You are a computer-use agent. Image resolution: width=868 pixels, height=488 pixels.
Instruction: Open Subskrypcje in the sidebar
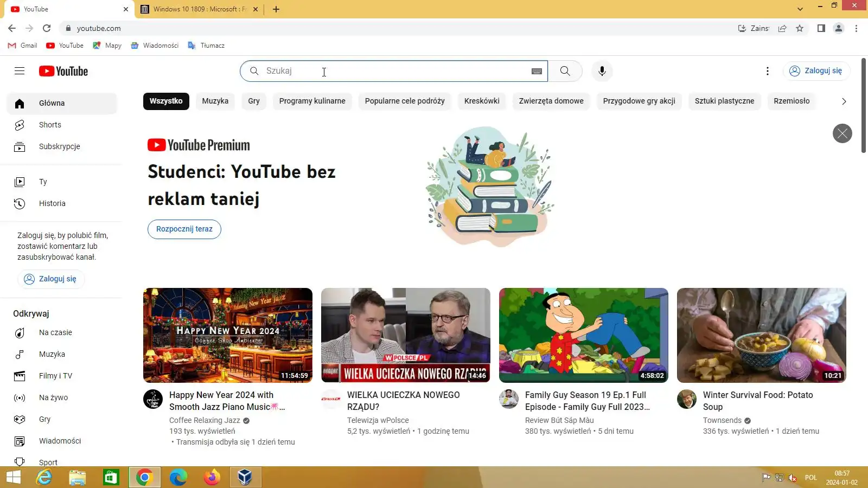(x=62, y=146)
